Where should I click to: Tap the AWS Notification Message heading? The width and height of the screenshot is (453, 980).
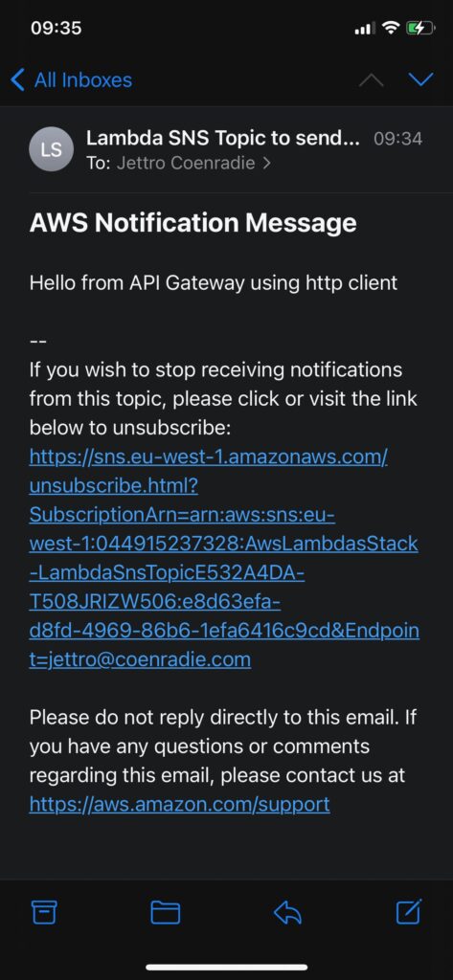tap(193, 223)
